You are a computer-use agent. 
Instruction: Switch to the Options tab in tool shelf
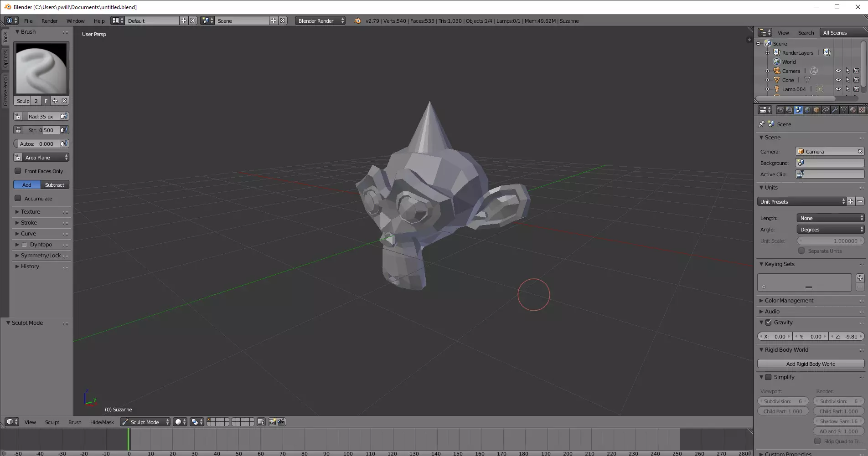[5, 58]
